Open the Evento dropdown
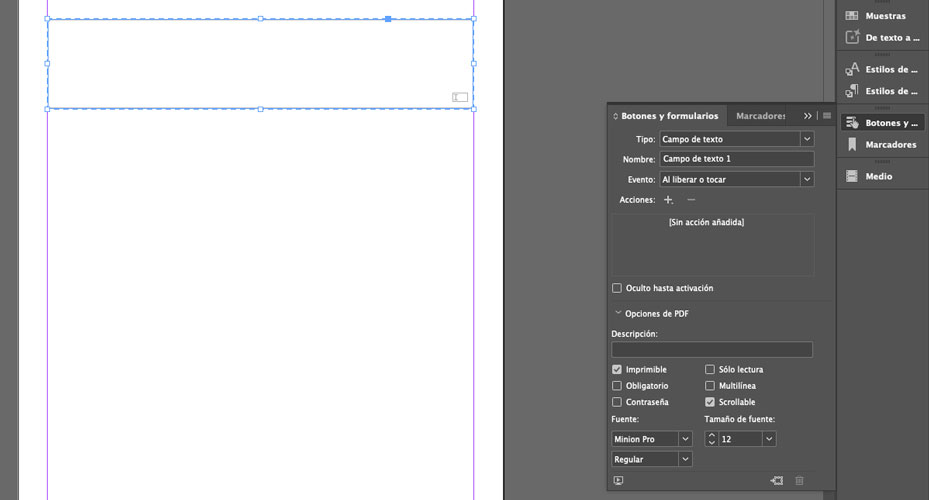Screen dimensions: 929x500 (736, 180)
